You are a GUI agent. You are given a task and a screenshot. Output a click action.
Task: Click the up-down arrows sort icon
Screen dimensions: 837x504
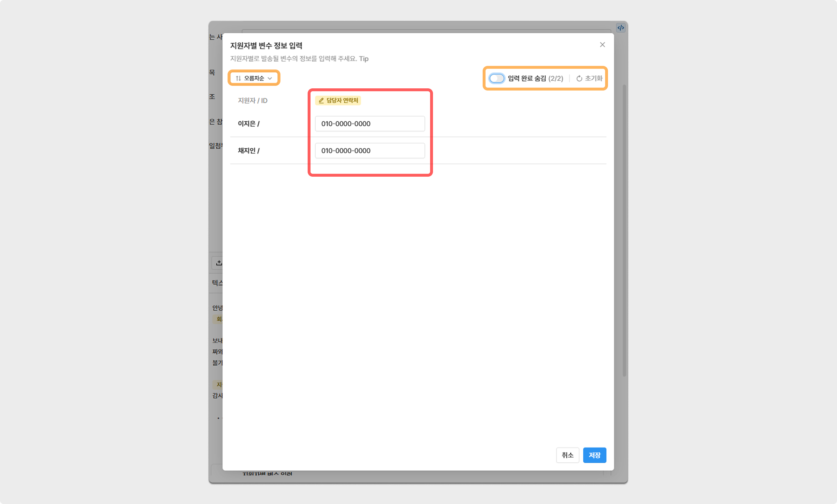(x=238, y=78)
